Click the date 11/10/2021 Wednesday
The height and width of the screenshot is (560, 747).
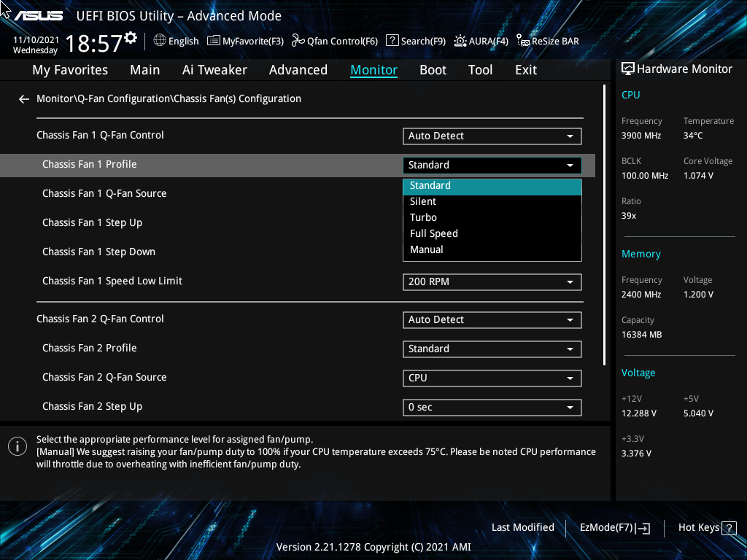(x=36, y=45)
